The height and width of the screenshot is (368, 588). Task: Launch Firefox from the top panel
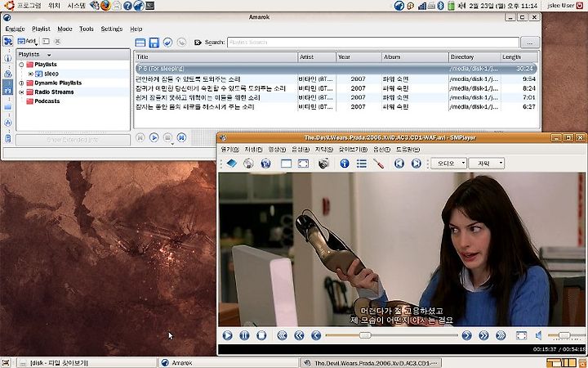click(105, 5)
